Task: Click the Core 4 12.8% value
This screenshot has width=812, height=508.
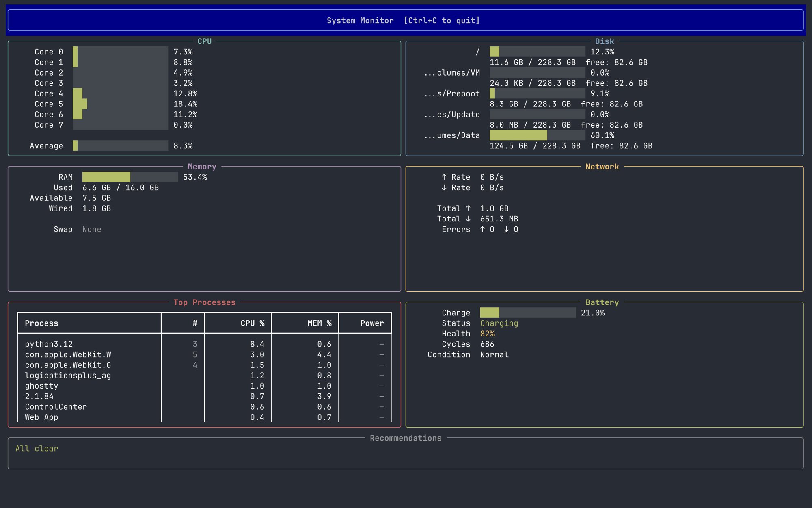Action: [x=186, y=93]
